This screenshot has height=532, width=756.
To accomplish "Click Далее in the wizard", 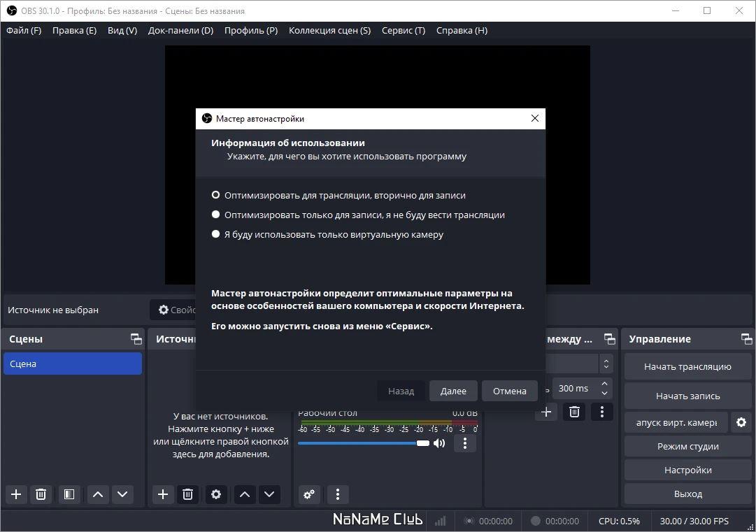I will pyautogui.click(x=453, y=391).
